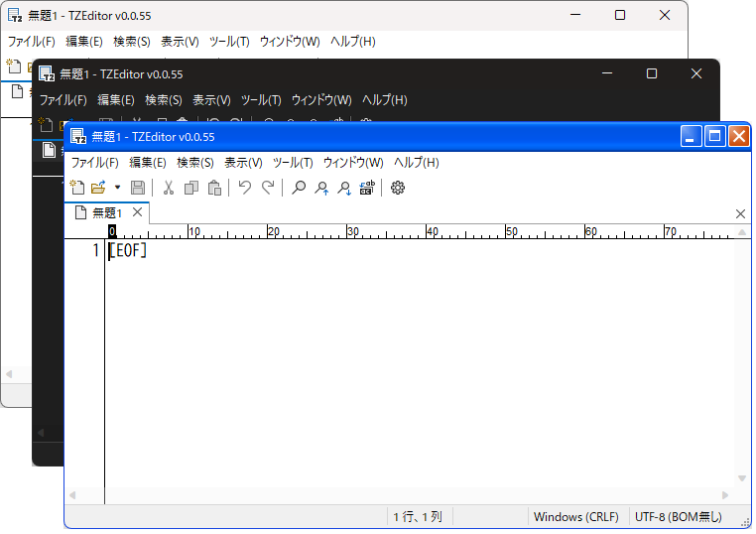Click the vertical scrollbar down arrow
The height and width of the screenshot is (534, 756).
[742, 478]
